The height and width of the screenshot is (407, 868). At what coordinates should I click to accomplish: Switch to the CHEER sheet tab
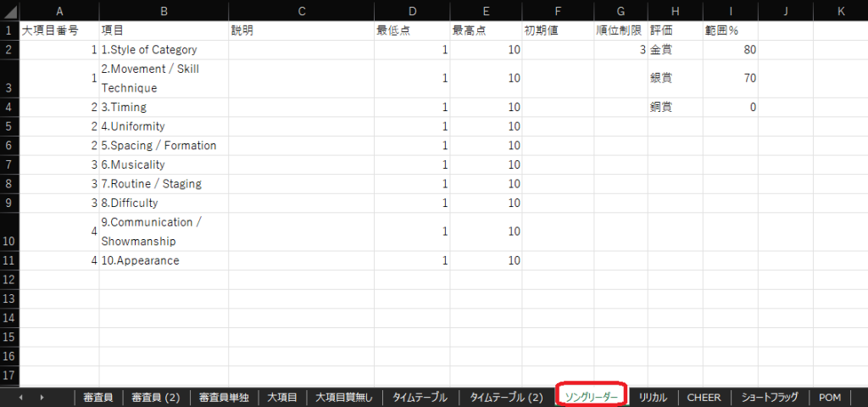(704, 397)
